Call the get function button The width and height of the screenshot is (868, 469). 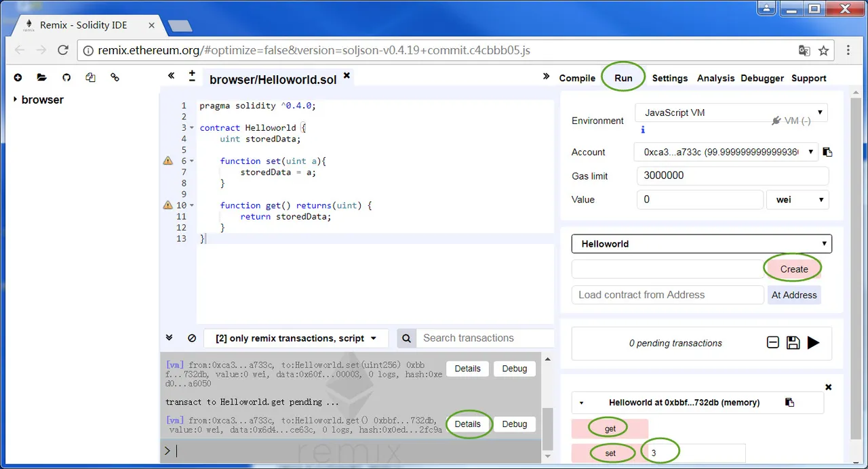[x=610, y=428]
